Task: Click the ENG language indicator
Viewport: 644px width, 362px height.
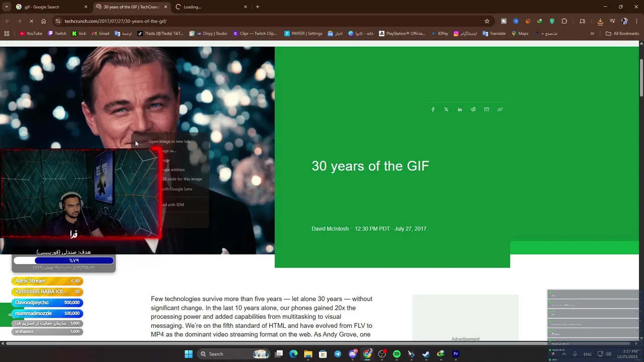Action: tap(587, 354)
